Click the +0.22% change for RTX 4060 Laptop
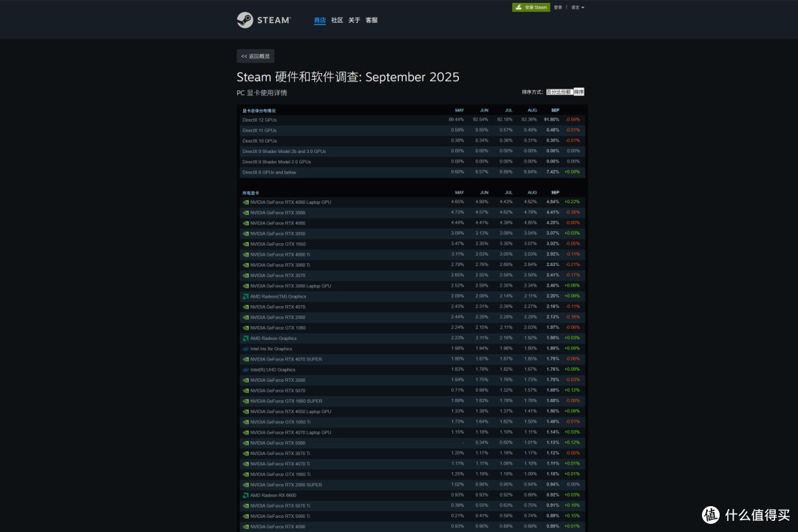Screen dimensions: 798x532 point(572,202)
